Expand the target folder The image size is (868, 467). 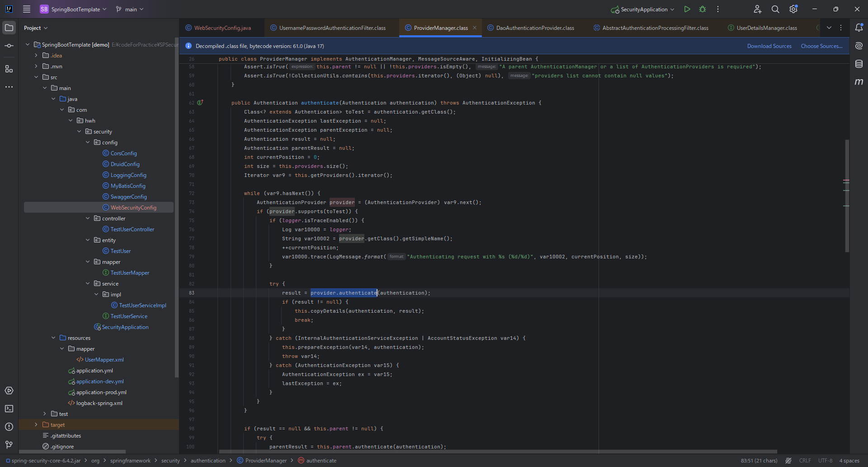[x=36, y=424]
